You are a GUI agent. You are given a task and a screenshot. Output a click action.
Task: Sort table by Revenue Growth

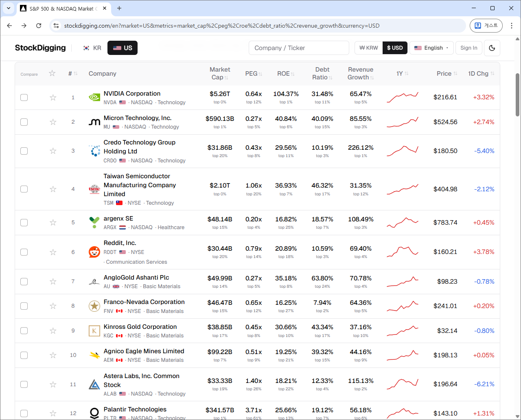click(361, 73)
